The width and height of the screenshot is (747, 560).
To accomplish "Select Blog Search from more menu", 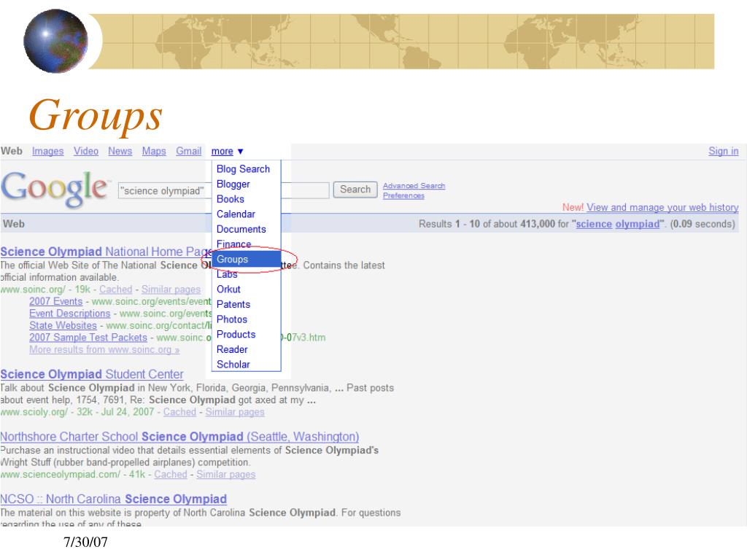I will 243,169.
